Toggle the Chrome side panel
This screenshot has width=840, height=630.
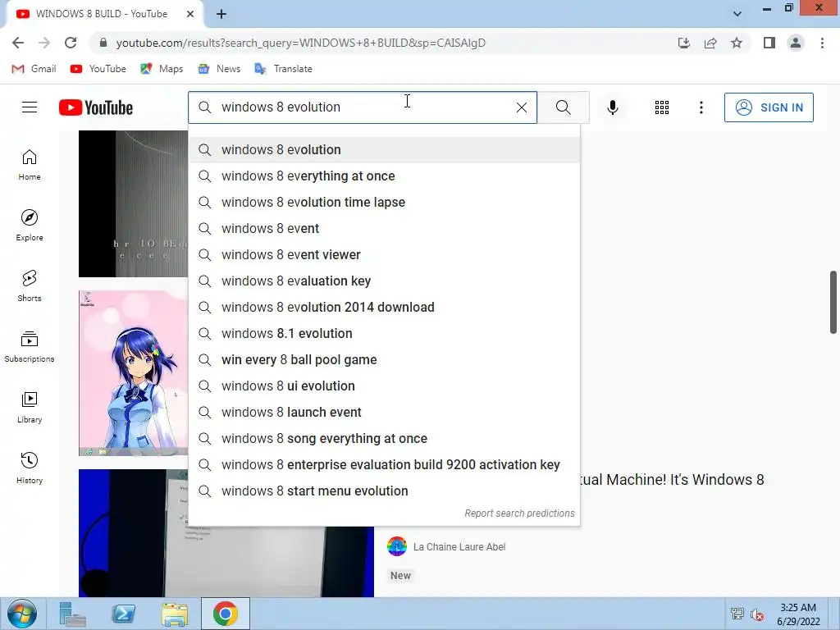(769, 43)
